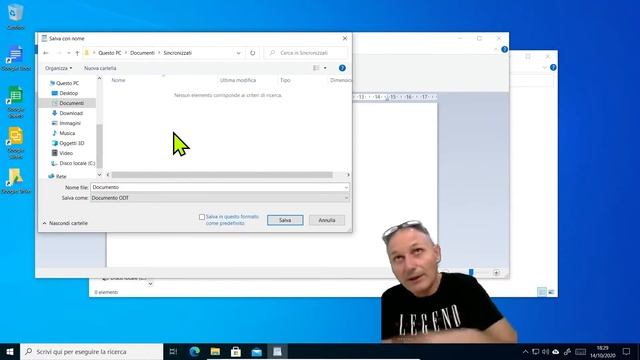Viewport: 640px width, 360px height.
Task: Click 'Nuova cartella' button
Action: pyautogui.click(x=100, y=68)
